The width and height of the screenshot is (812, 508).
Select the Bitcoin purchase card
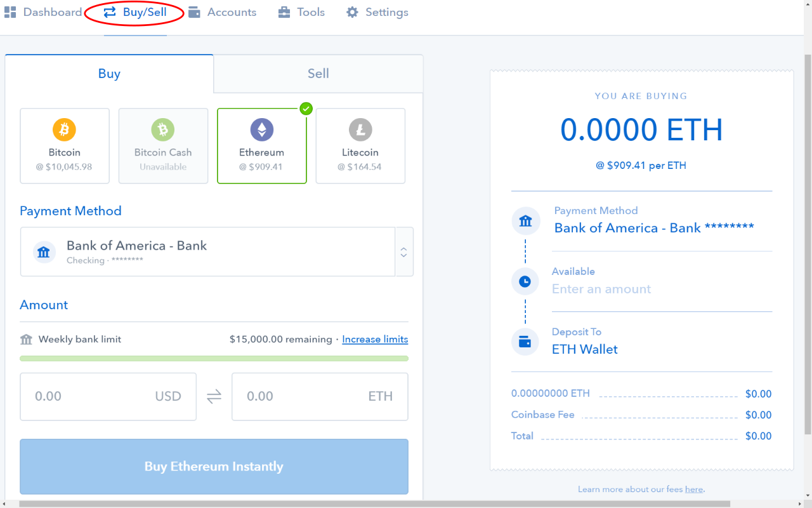64,146
